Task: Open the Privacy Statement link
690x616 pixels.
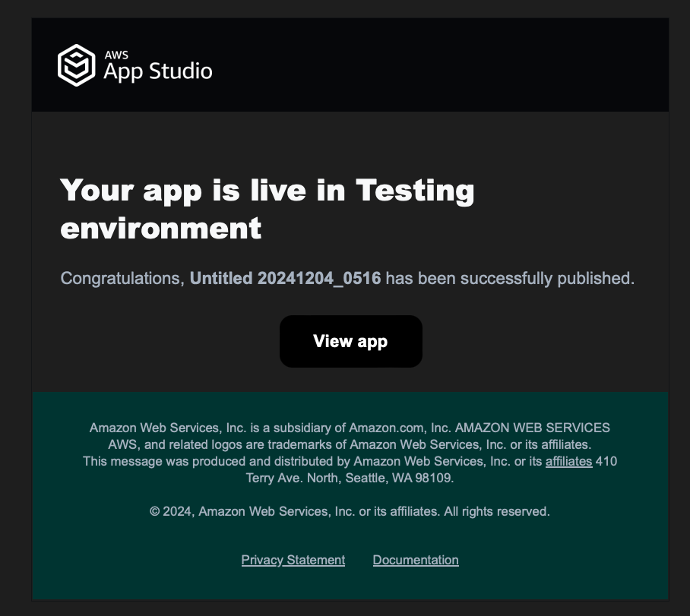Action: (293, 560)
